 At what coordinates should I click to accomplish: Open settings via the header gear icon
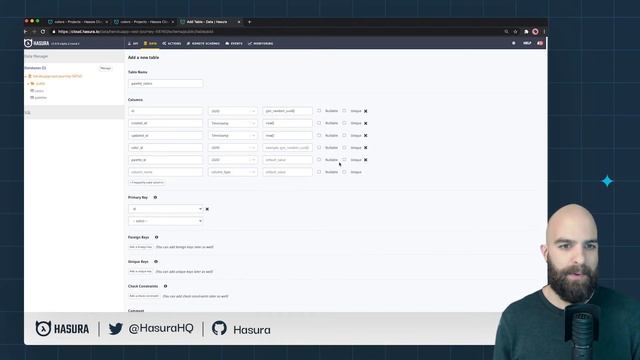point(514,43)
